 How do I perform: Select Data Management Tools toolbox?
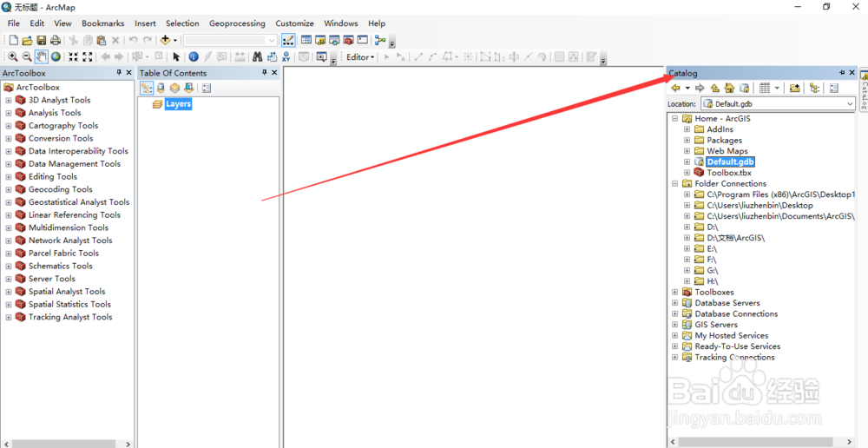click(x=74, y=164)
